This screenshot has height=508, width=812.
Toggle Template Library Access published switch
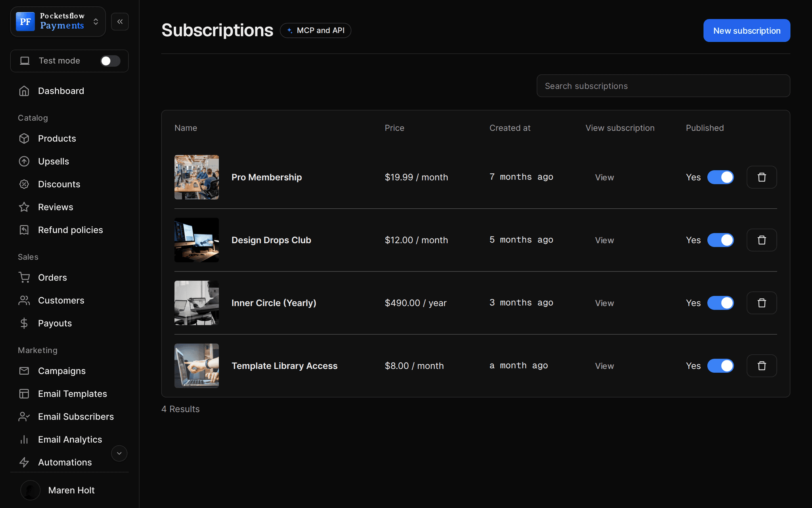(720, 366)
